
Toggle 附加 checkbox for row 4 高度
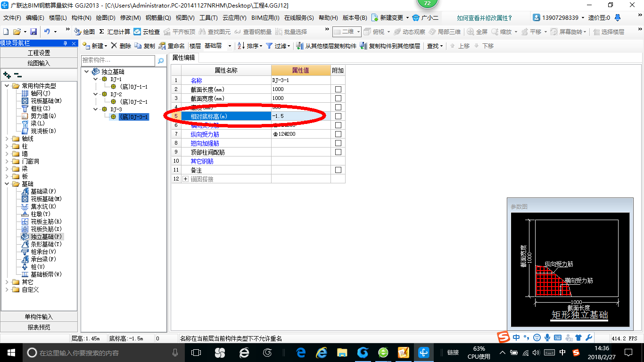(338, 107)
